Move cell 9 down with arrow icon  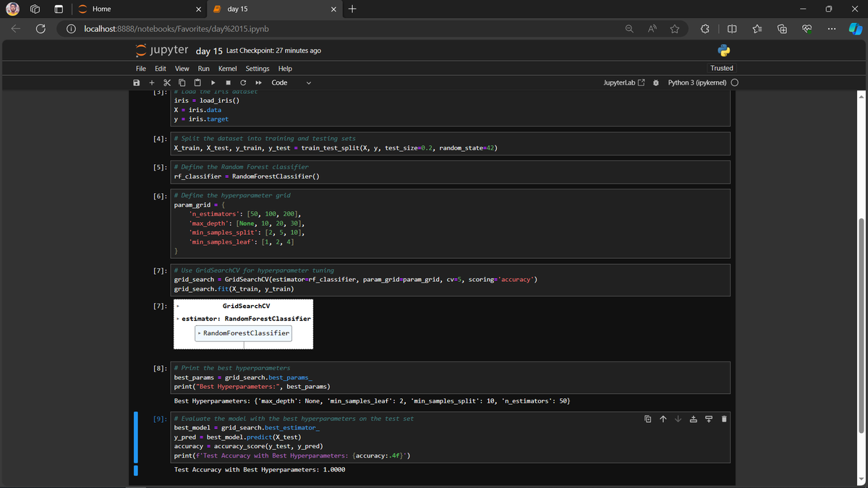(678, 419)
